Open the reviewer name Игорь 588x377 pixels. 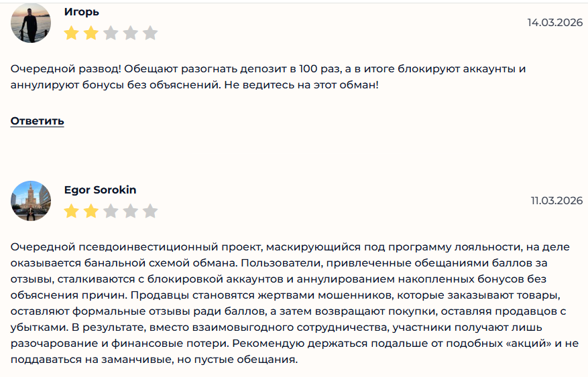[x=81, y=11]
